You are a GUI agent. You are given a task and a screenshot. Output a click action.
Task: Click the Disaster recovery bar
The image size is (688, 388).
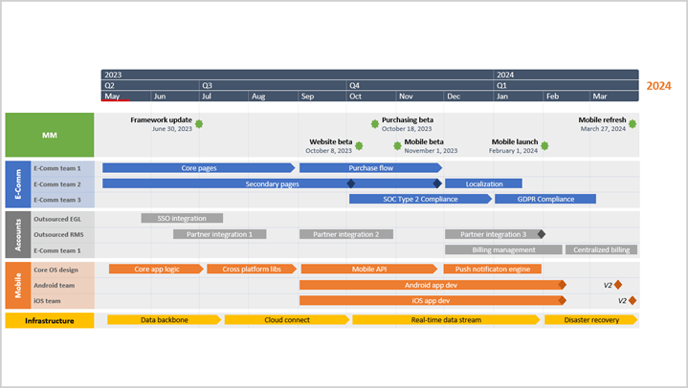click(x=591, y=320)
